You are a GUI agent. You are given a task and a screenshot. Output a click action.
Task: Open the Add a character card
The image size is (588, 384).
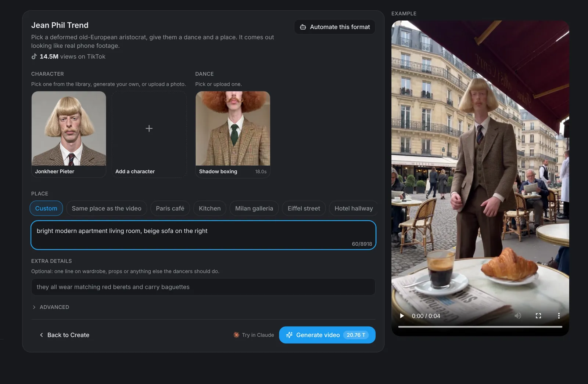[149, 134]
